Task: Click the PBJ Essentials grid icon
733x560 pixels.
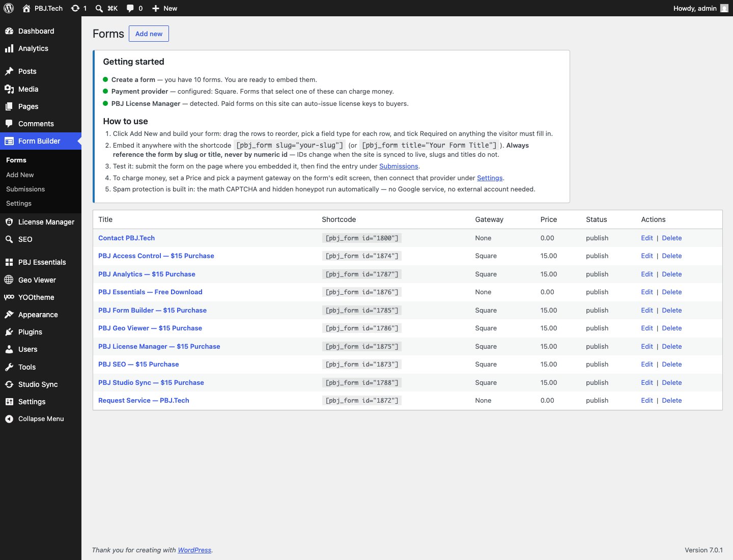Action: click(x=9, y=262)
